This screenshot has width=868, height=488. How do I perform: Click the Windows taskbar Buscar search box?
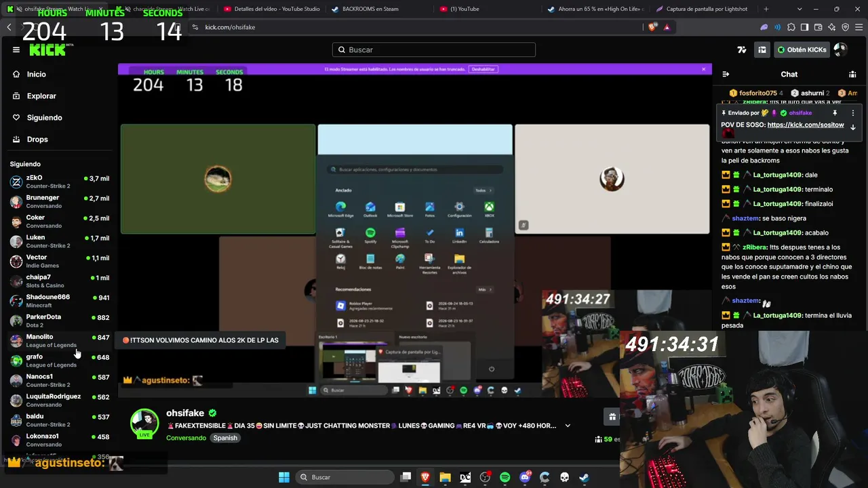click(344, 477)
